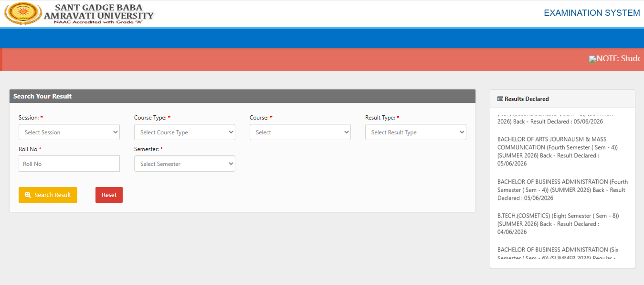Click the scrolling NOTE marquee text

[618, 58]
